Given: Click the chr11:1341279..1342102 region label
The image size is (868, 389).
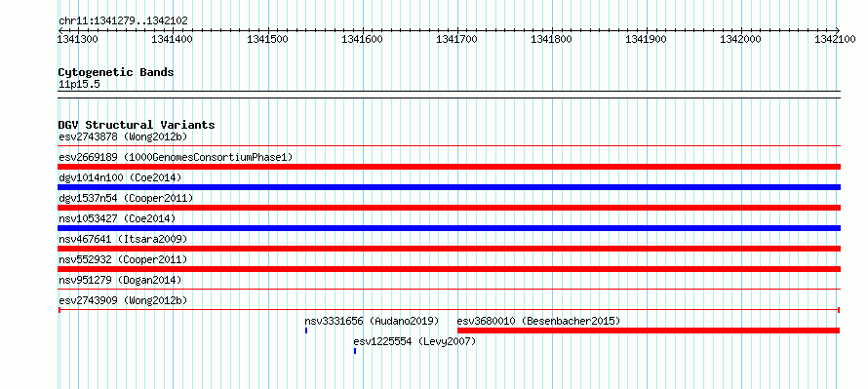Looking at the screenshot, I should point(123,21).
